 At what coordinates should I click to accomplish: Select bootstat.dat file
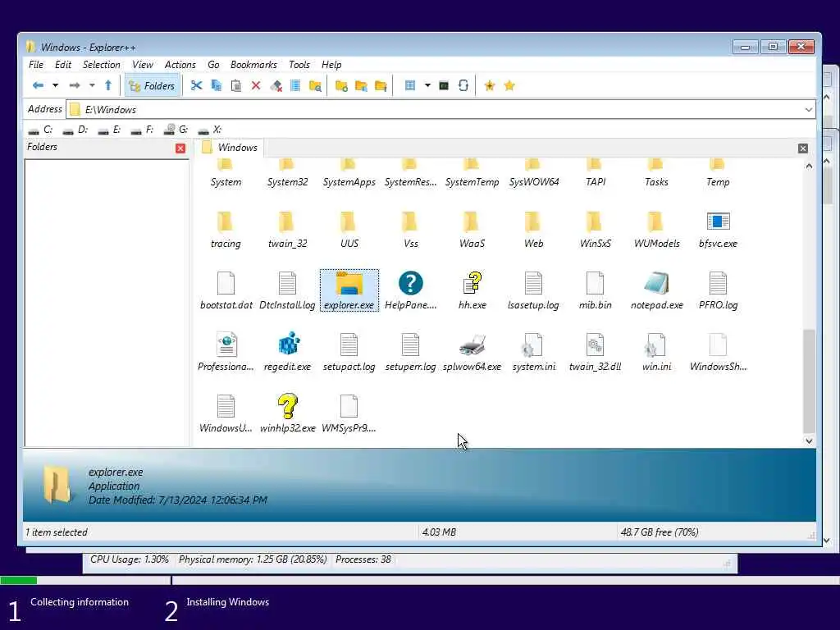click(x=226, y=291)
